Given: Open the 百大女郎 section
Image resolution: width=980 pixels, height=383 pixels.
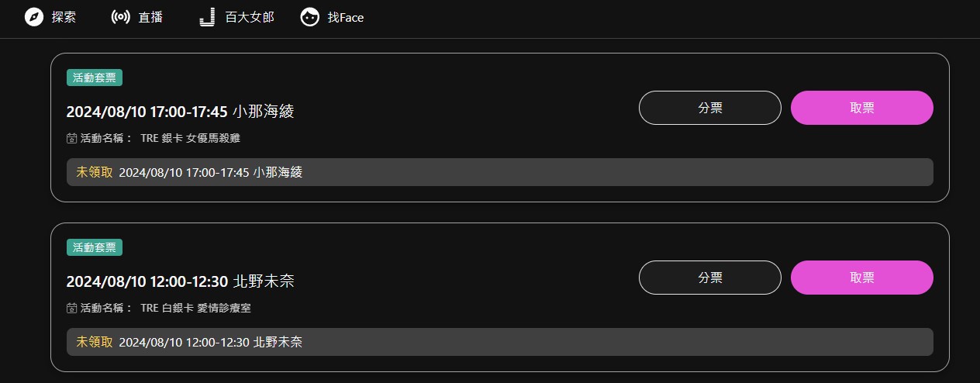Looking at the screenshot, I should point(250,17).
